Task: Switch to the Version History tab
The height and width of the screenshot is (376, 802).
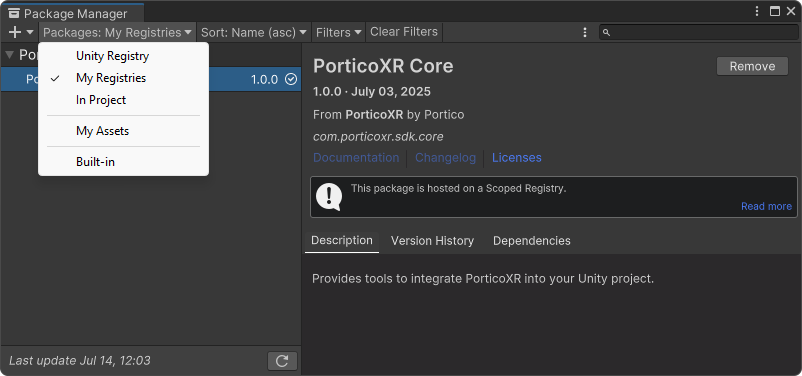Action: (x=432, y=241)
